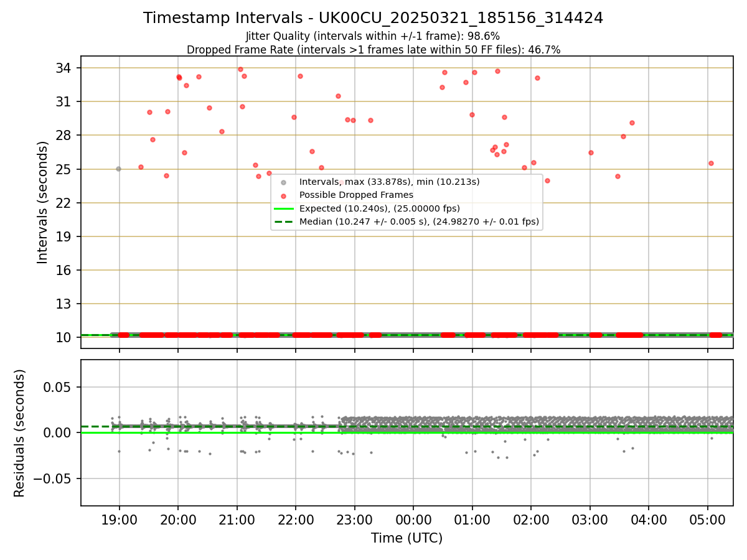Click the y-axis tick label '31'

pos(63,101)
